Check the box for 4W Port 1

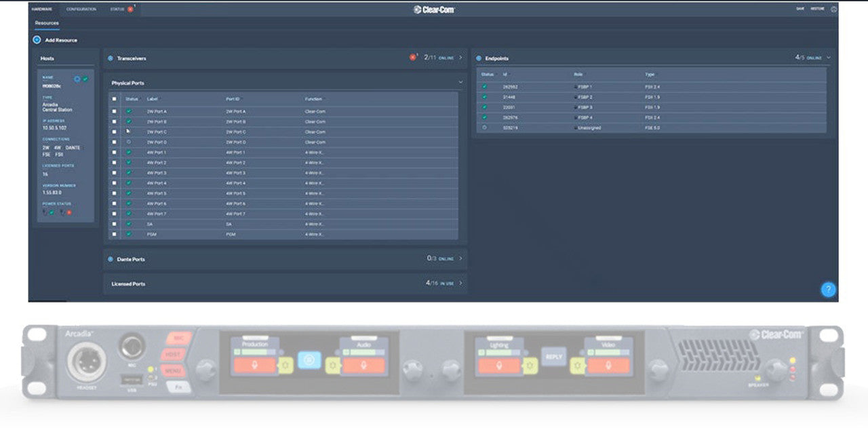pos(114,152)
